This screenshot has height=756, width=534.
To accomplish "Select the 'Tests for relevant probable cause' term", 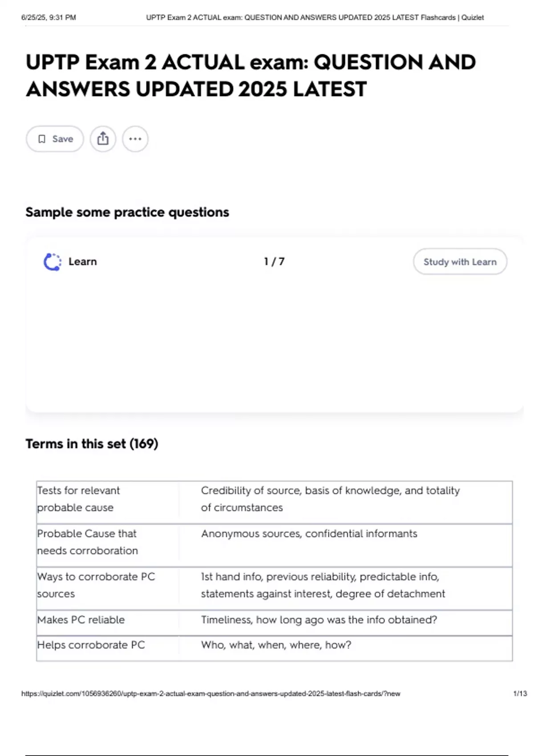I will tap(78, 499).
